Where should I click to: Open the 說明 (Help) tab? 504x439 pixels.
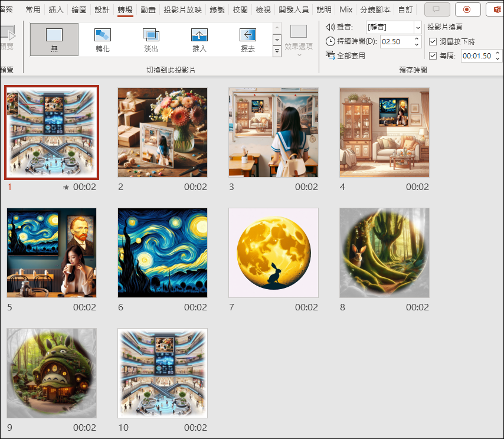click(x=324, y=9)
